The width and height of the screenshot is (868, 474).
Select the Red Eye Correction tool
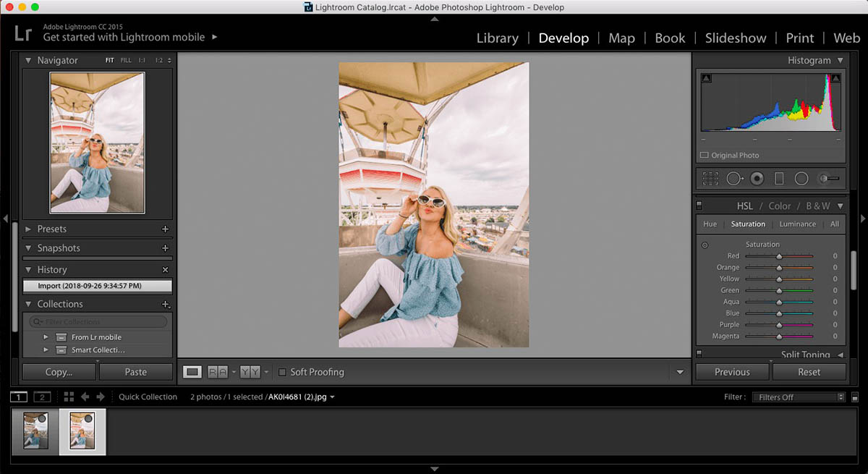[x=755, y=178]
